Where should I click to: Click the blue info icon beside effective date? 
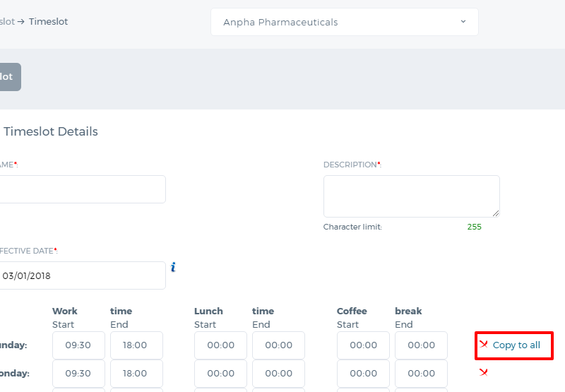[173, 267]
